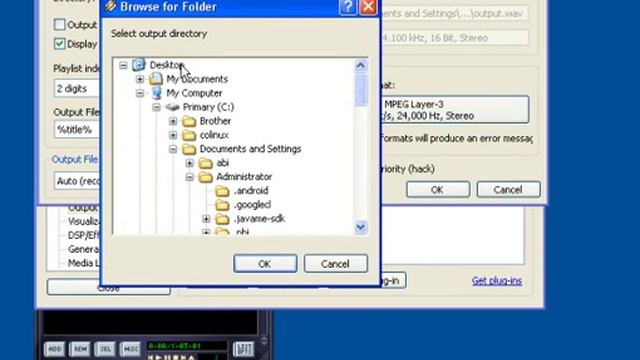Click the abi folder icon

206,163
